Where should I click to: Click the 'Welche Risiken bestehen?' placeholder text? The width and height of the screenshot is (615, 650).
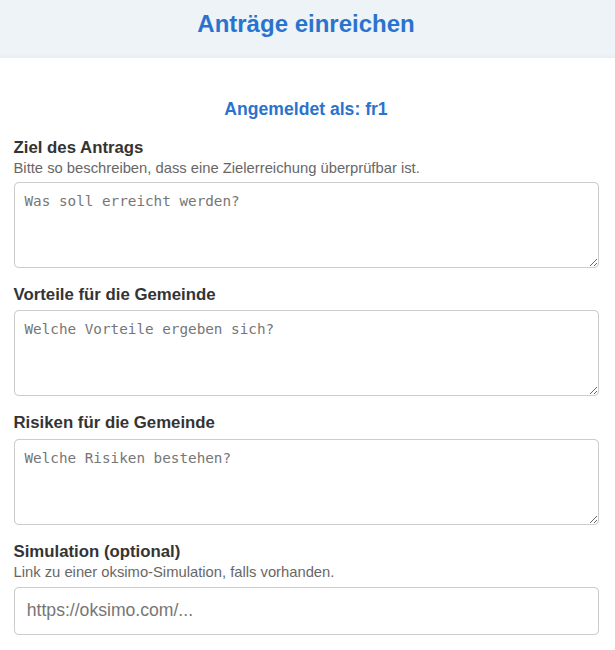[x=128, y=458]
